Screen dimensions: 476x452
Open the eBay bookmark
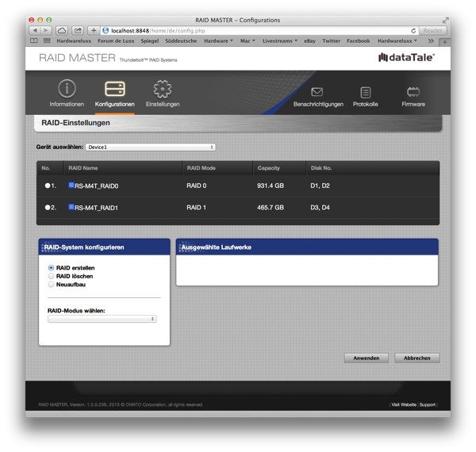click(309, 40)
